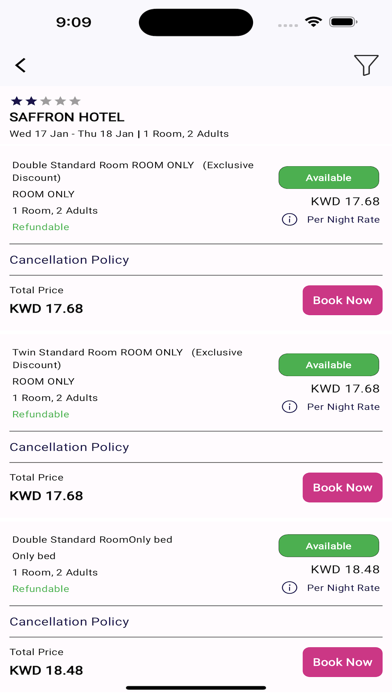Screen dimensions: 392x696
Task: Tap the Wed 17 Jan stay dates summary
Action: (119, 134)
